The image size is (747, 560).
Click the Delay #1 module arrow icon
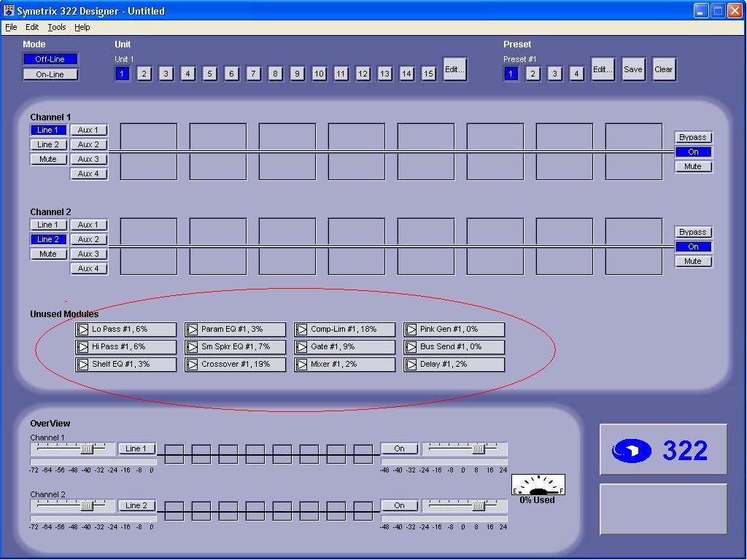411,365
